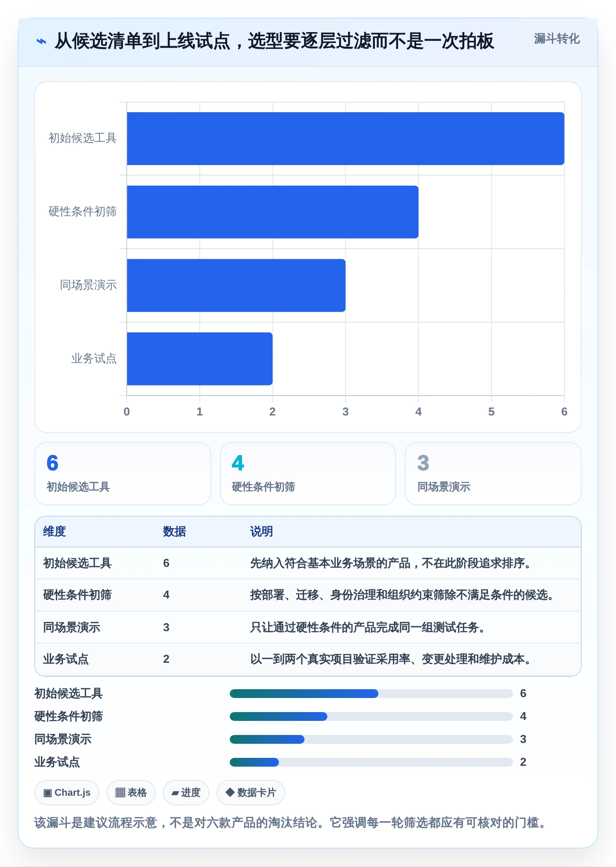This screenshot has width=616, height=867.
Task: Click the 业务试点 label in progress list
Action: (x=57, y=762)
